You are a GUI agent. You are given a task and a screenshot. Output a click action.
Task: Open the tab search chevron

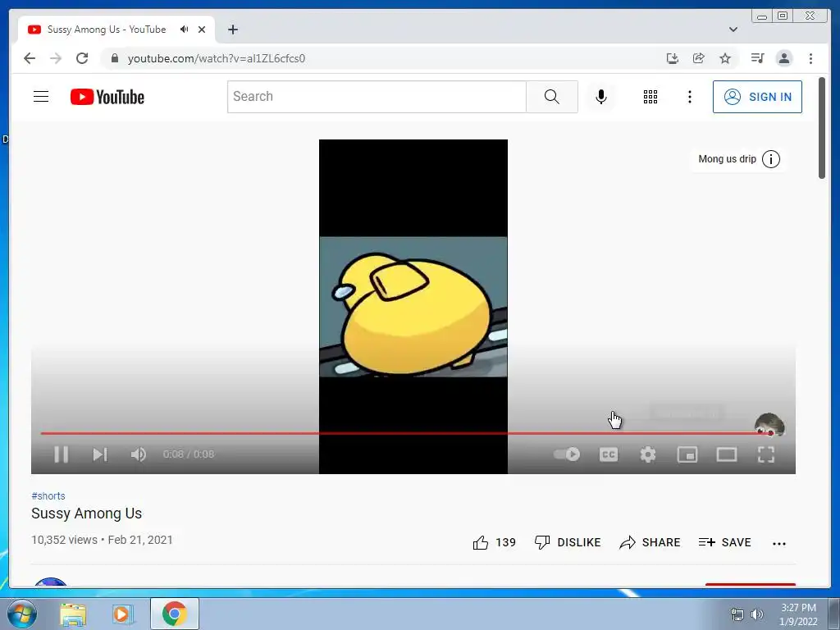click(733, 30)
